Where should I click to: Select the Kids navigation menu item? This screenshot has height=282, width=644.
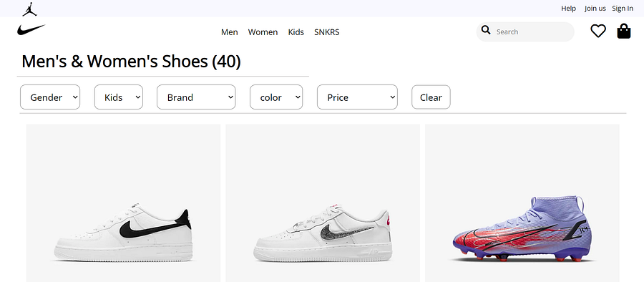[296, 32]
